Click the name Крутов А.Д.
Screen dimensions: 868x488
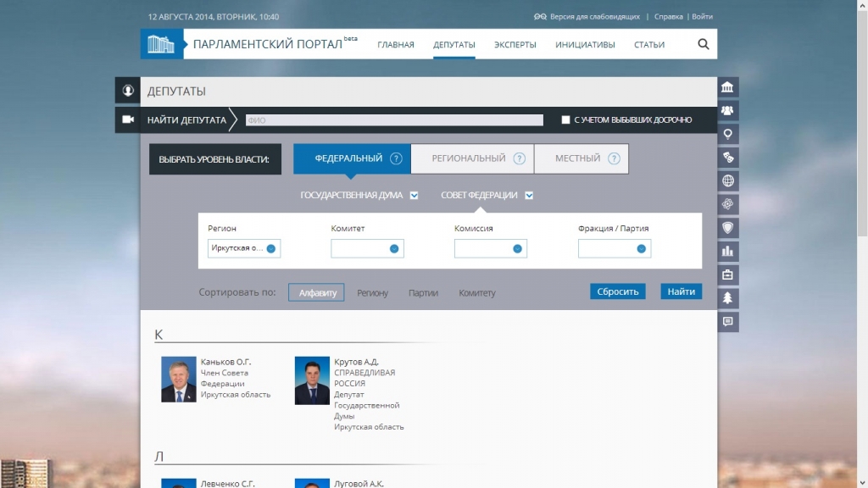coord(357,362)
